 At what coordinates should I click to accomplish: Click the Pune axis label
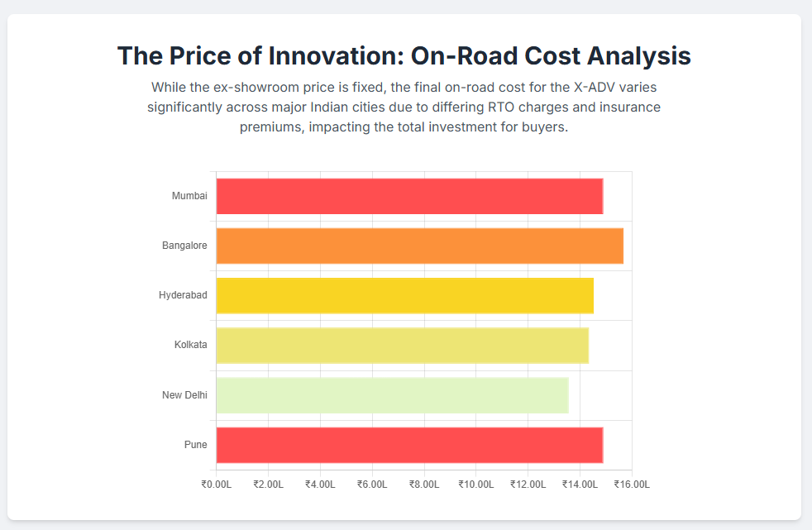coord(196,445)
